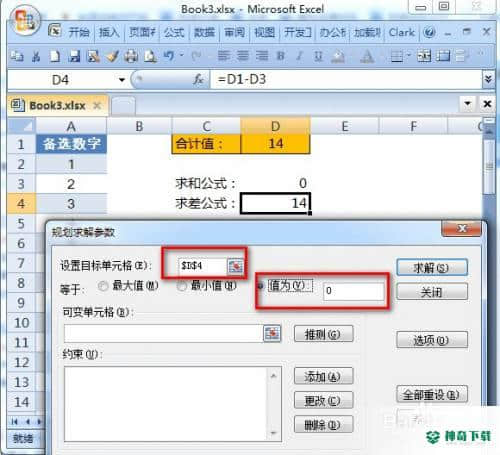Open the Name Box dropdown arrow
This screenshot has width=500, height=455.
pyautogui.click(x=122, y=80)
